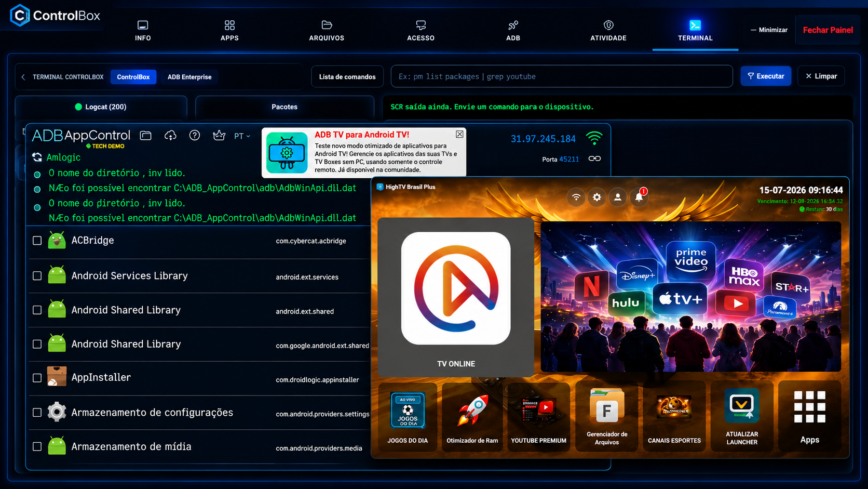Click the link icon beside Porta 45211

[x=594, y=158]
